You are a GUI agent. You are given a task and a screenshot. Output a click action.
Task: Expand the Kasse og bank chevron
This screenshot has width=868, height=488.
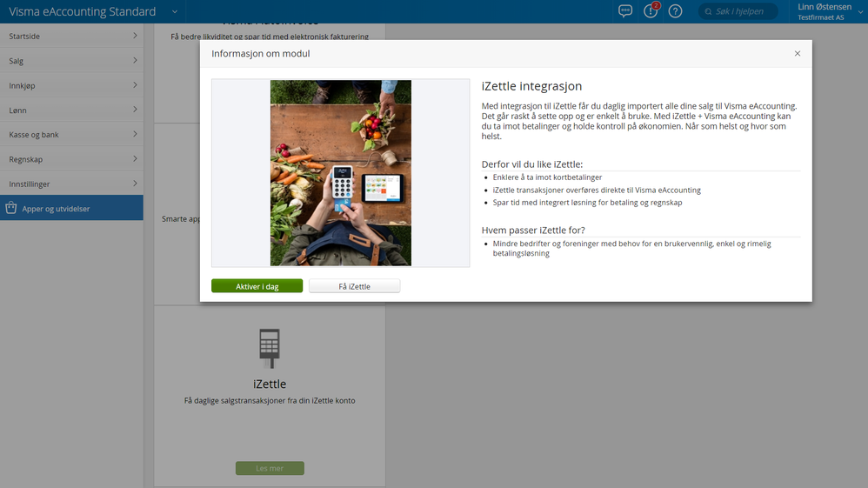(x=135, y=134)
